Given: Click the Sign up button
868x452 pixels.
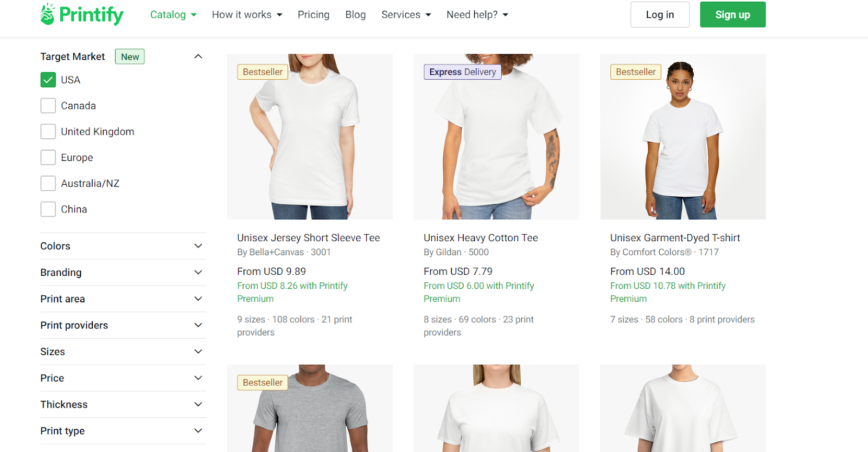Looking at the screenshot, I should click(x=732, y=15).
